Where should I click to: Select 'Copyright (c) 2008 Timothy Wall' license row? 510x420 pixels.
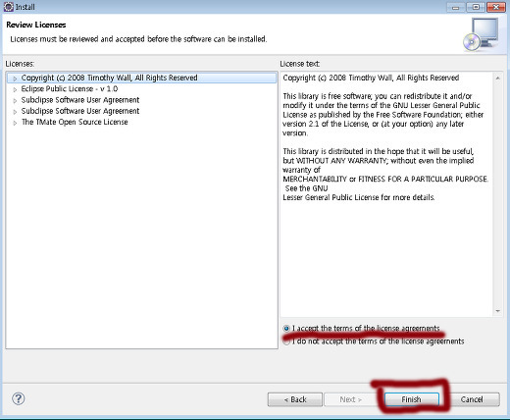(x=141, y=78)
